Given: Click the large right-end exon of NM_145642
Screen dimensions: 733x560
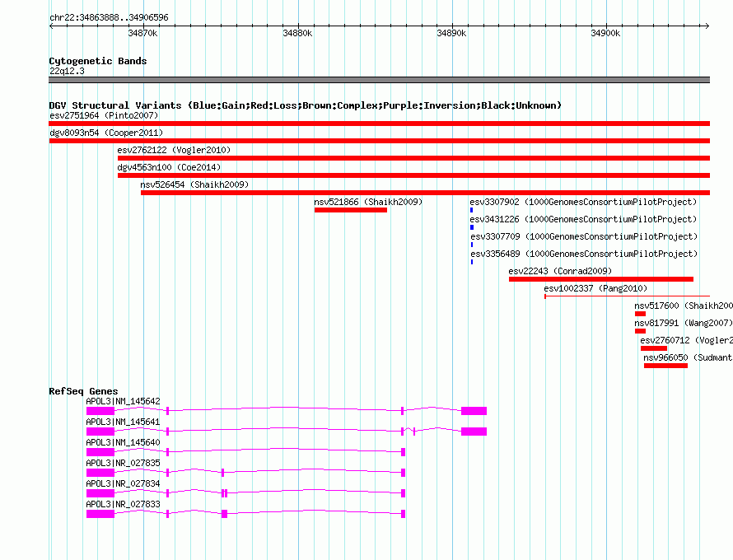Looking at the screenshot, I should point(474,411).
